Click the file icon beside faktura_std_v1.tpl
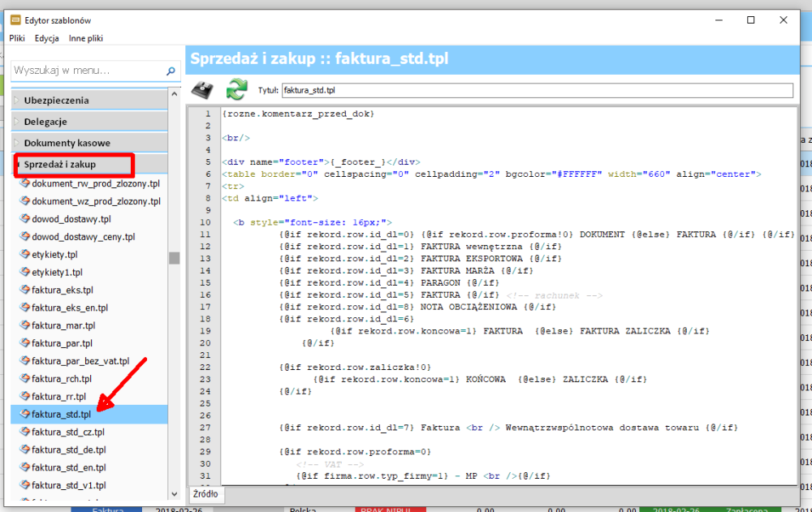The width and height of the screenshot is (812, 512). (24, 484)
